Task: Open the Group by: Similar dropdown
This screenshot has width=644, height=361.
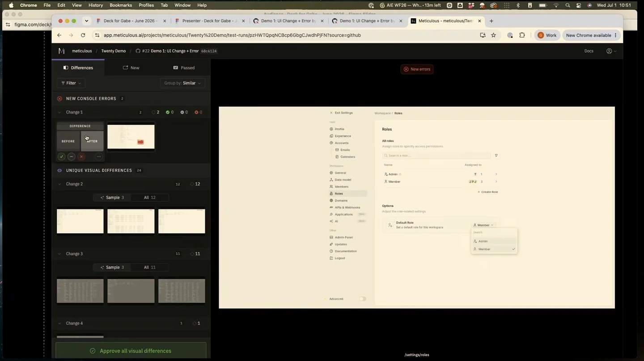Action: (182, 83)
